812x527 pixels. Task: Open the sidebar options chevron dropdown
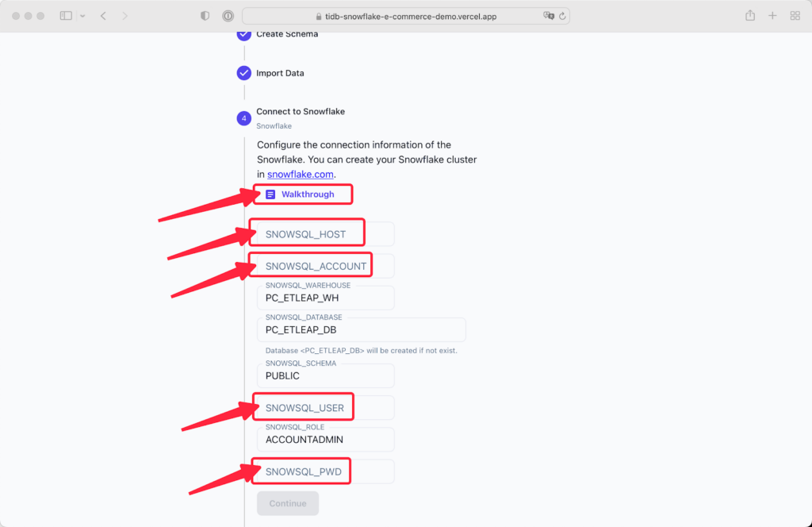pyautogui.click(x=82, y=16)
